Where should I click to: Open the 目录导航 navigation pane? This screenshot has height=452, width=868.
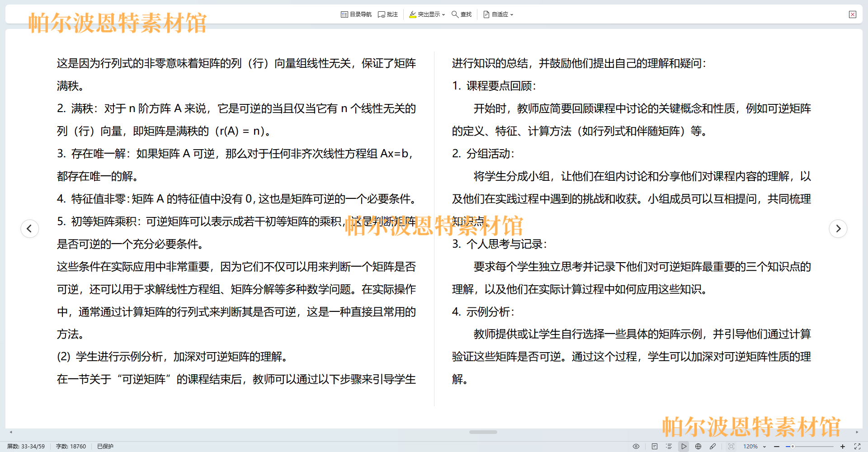356,14
